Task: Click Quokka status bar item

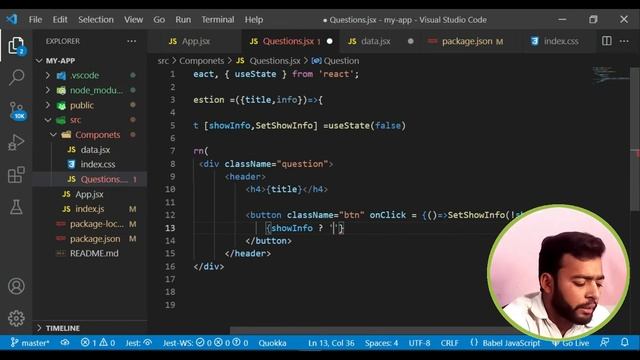Action: [x=272, y=343]
